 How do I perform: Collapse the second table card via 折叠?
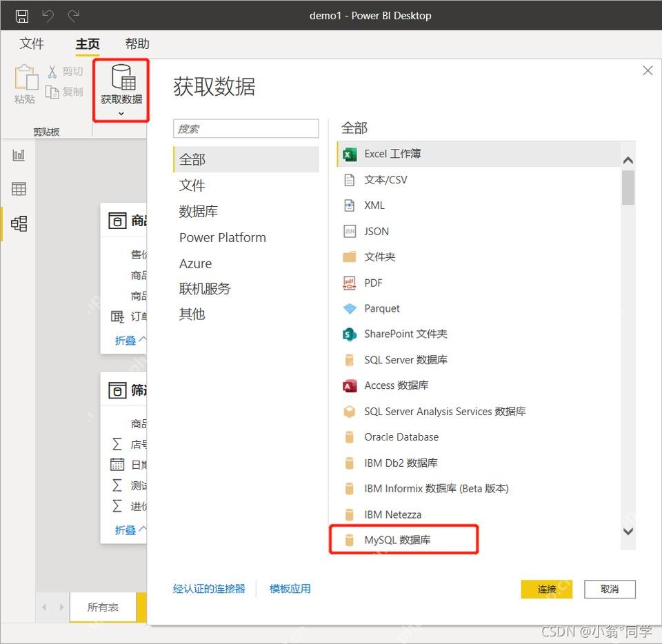130,530
